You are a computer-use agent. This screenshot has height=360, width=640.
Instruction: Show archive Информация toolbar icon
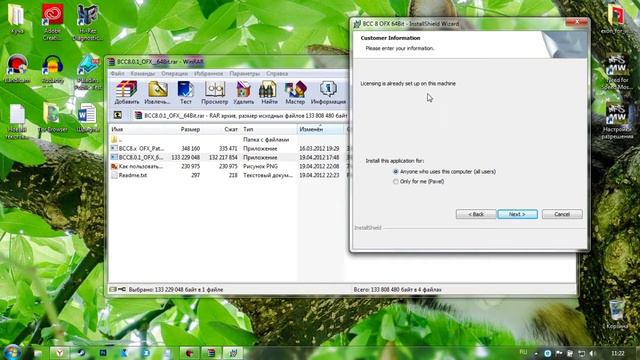(329, 93)
